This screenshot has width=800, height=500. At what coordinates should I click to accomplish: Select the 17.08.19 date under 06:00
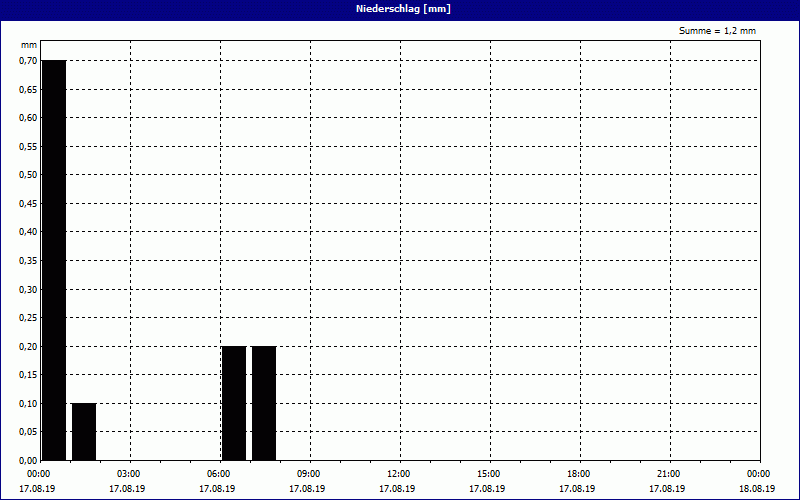(217, 489)
